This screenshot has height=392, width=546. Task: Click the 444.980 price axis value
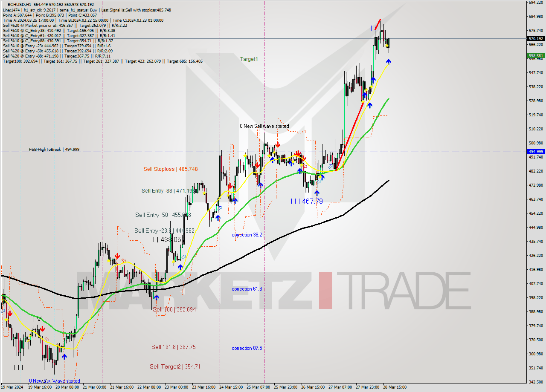pos(535,227)
